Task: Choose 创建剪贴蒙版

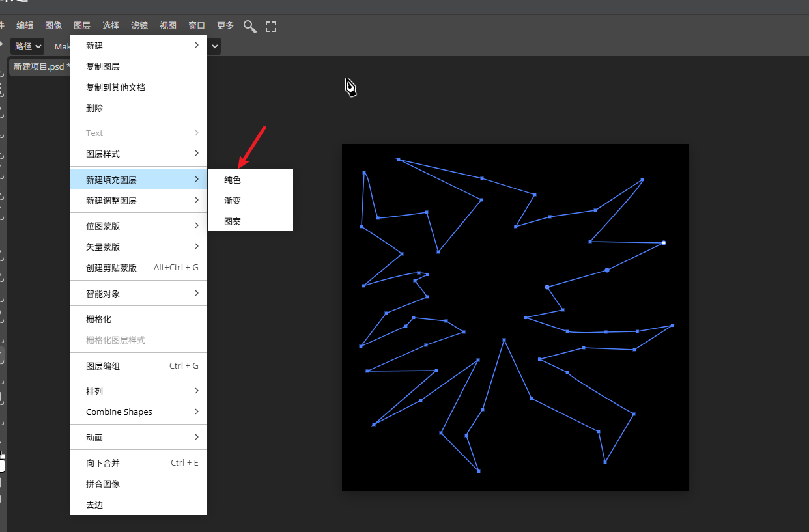Action: click(139, 268)
